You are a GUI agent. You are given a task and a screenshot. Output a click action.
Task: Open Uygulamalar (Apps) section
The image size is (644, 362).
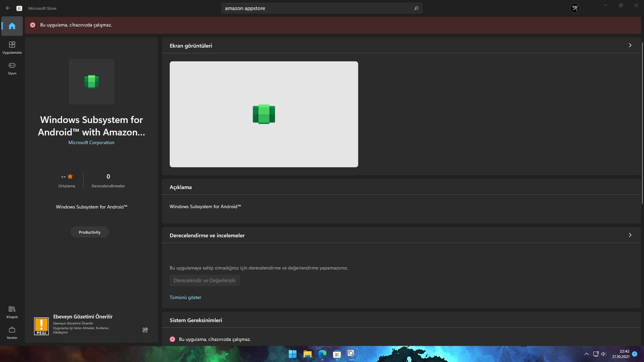(12, 47)
